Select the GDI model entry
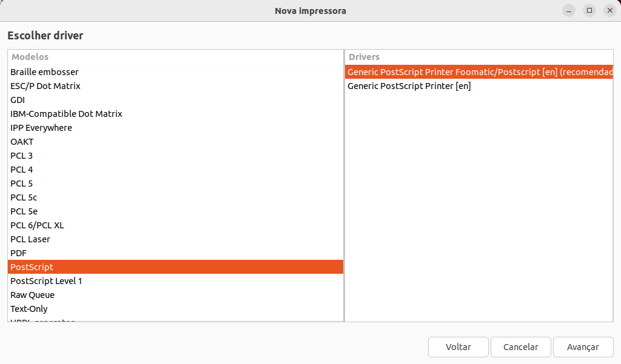The width and height of the screenshot is (621, 364). tap(18, 100)
